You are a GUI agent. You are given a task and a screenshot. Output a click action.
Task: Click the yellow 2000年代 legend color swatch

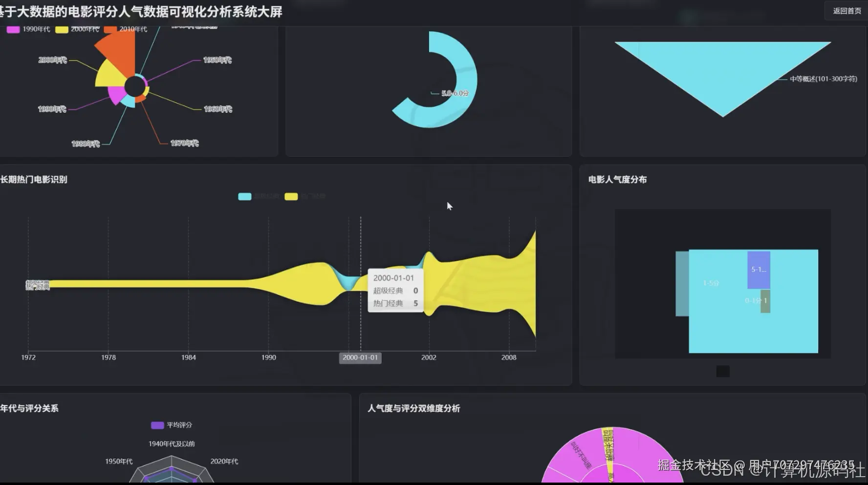(62, 28)
